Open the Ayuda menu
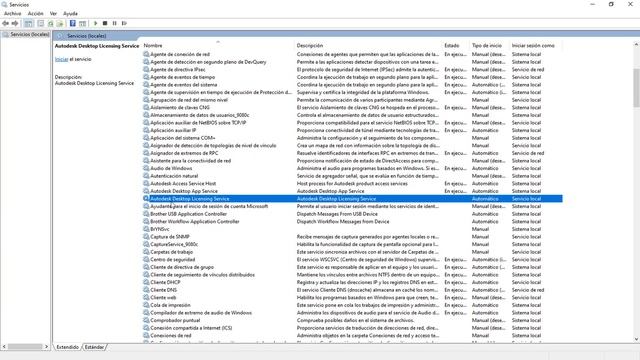The width and height of the screenshot is (640, 360). [x=70, y=13]
